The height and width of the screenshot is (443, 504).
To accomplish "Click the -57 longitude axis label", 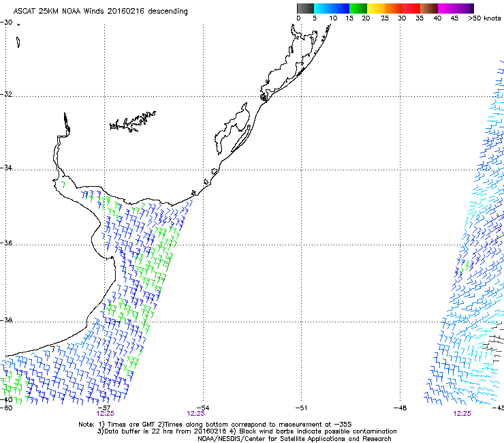I will pyautogui.click(x=104, y=408).
